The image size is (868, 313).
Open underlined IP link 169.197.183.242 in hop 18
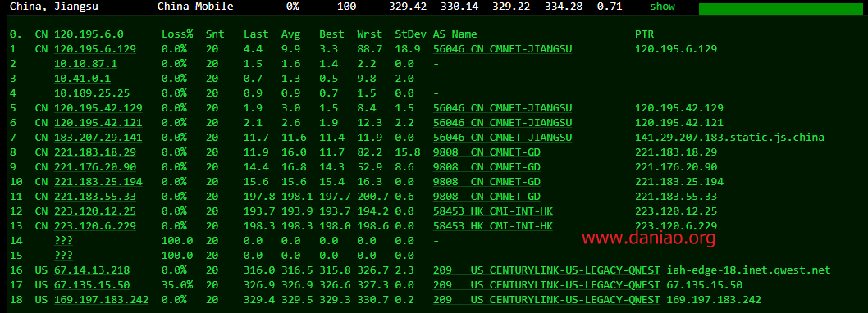[x=101, y=300]
